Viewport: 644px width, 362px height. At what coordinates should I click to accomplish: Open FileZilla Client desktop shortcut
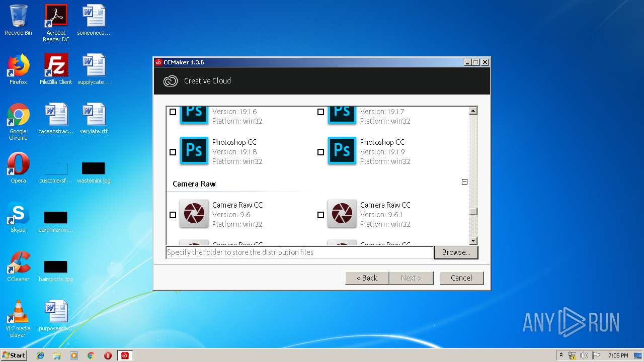click(56, 65)
